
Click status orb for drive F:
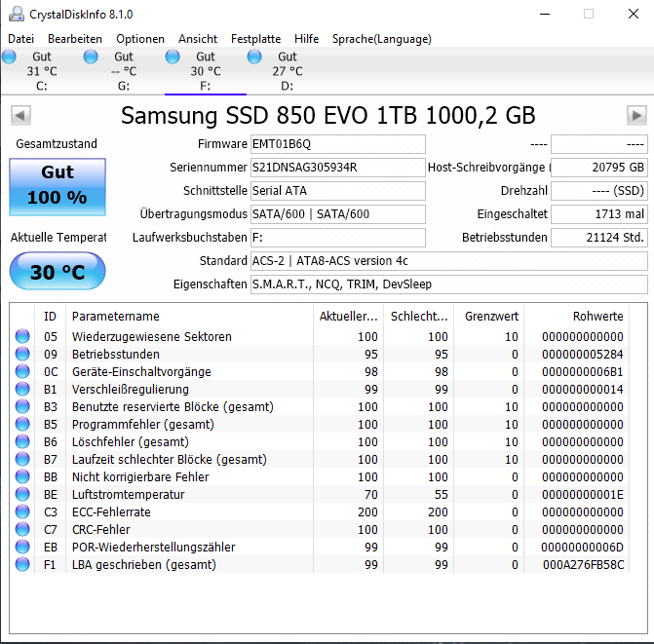(173, 57)
